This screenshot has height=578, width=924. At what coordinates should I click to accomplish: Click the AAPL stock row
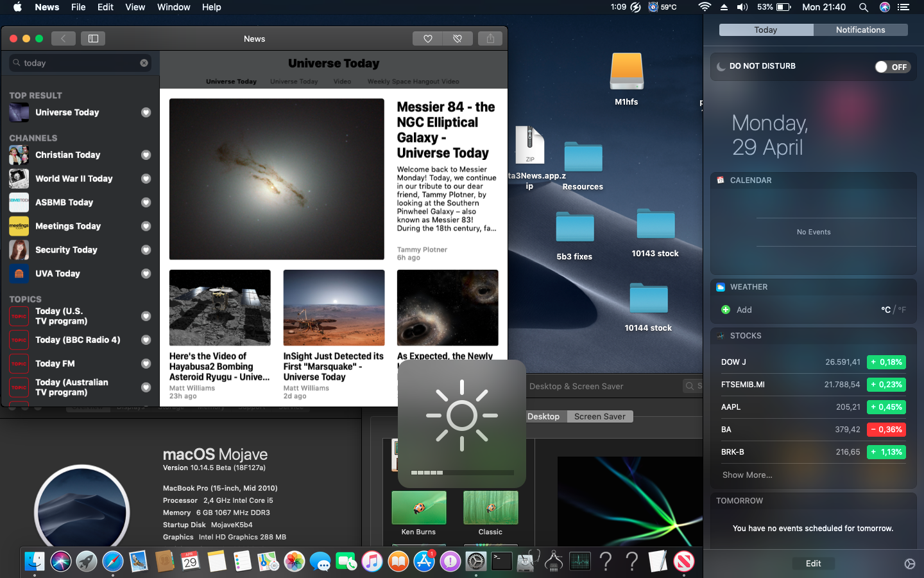tap(813, 407)
